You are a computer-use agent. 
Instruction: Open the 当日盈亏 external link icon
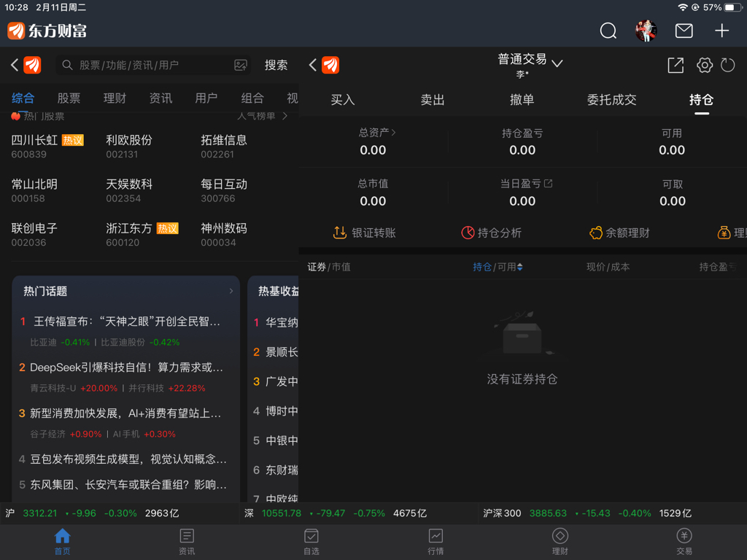[549, 183]
